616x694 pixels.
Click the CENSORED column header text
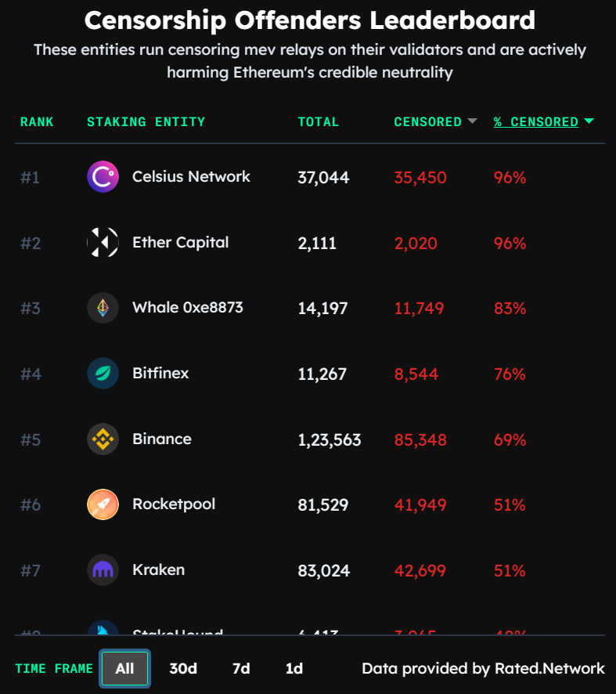(427, 122)
